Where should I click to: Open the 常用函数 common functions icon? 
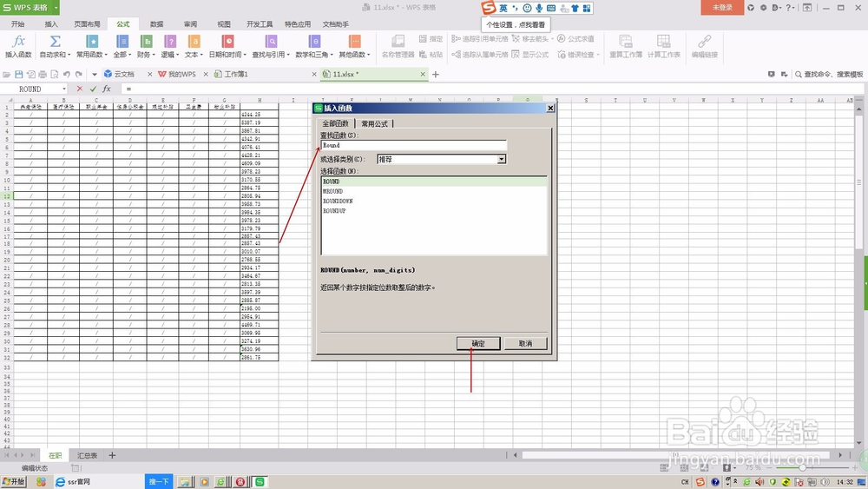click(x=92, y=42)
